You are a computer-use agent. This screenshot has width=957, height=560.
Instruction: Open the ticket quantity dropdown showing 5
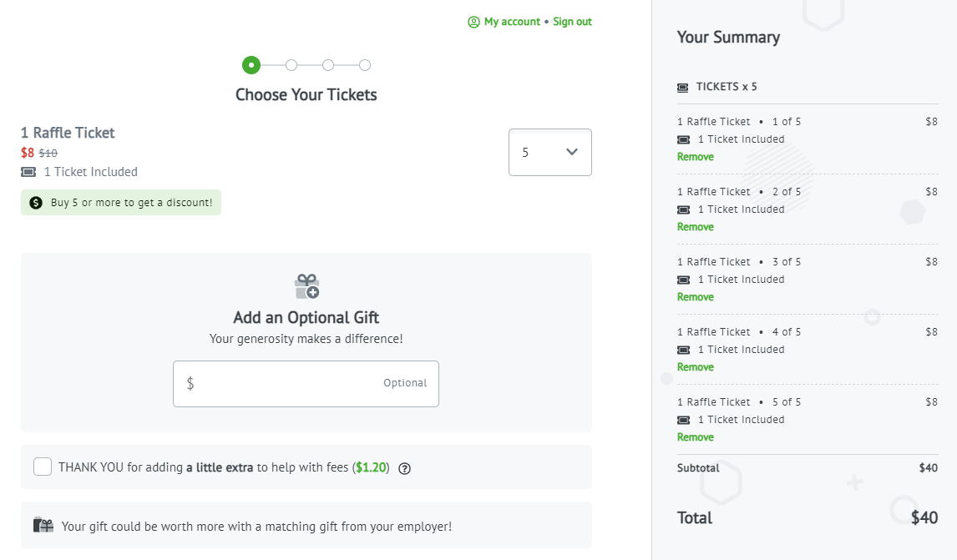(x=550, y=153)
